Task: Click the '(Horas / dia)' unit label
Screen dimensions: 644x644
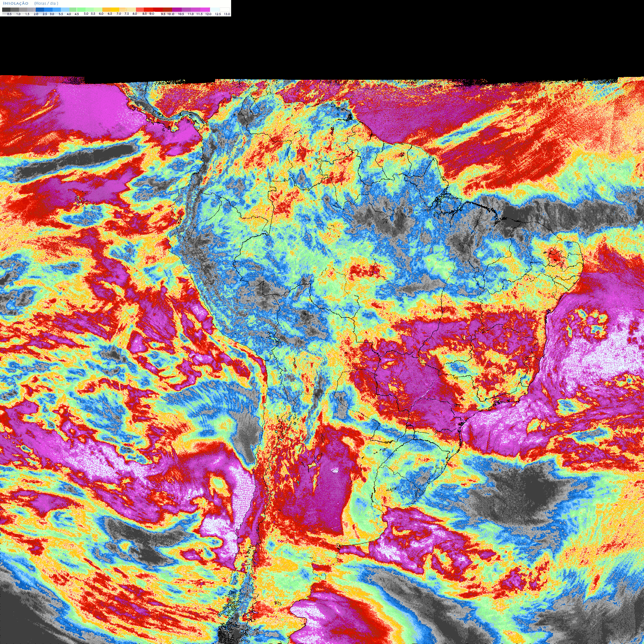Action: click(x=46, y=3)
